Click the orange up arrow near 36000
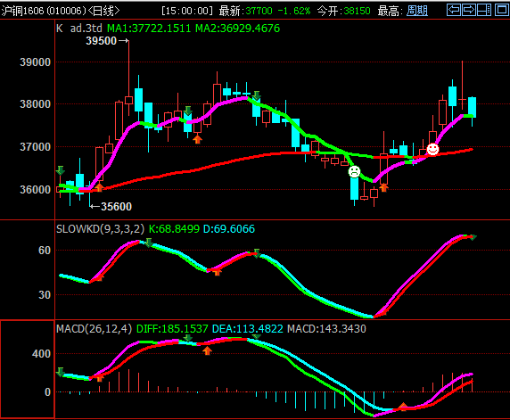Image resolution: width=510 pixels, height=420 pixels. (x=99, y=187)
